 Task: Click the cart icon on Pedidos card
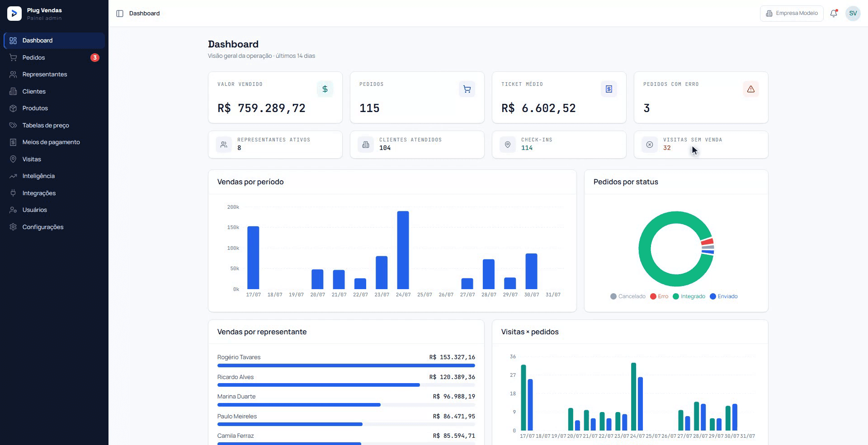click(467, 89)
